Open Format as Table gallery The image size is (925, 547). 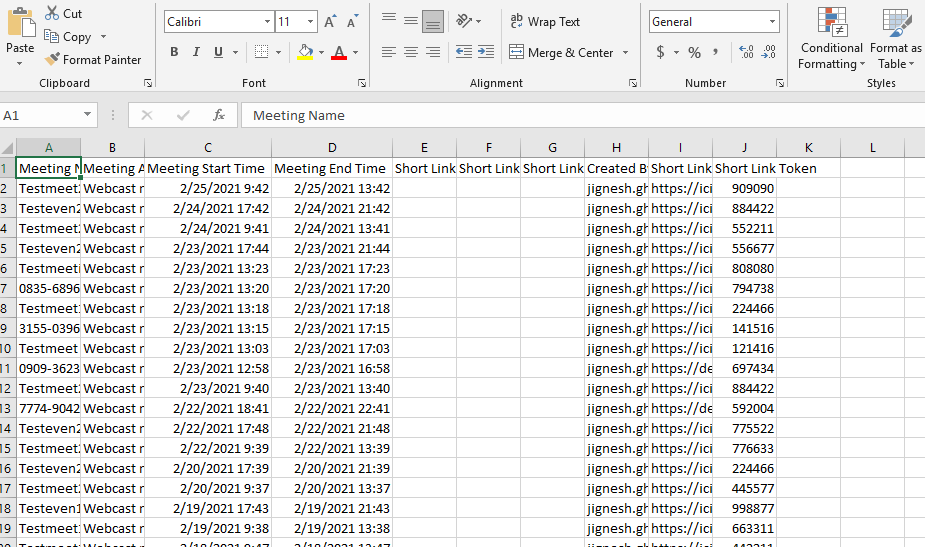click(x=896, y=38)
